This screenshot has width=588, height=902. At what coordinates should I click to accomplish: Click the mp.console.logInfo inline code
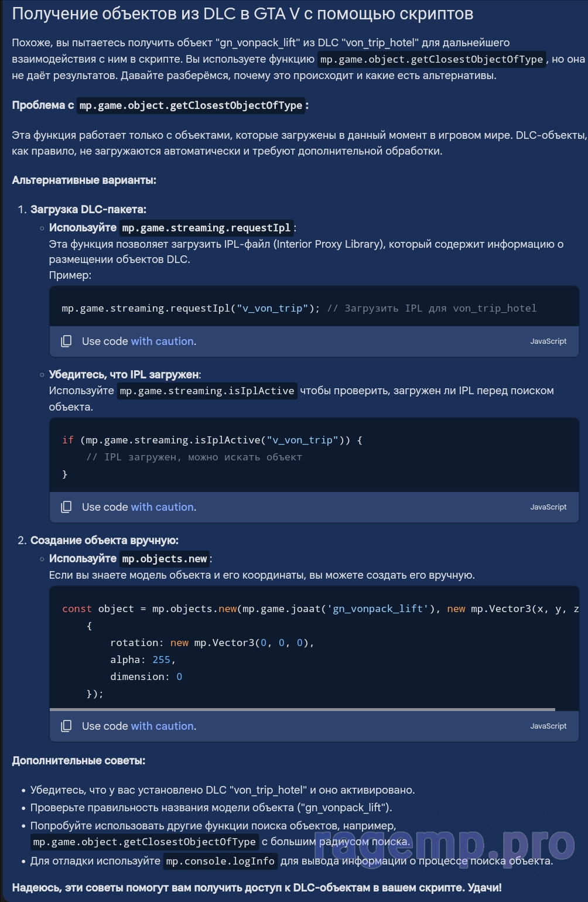point(220,861)
